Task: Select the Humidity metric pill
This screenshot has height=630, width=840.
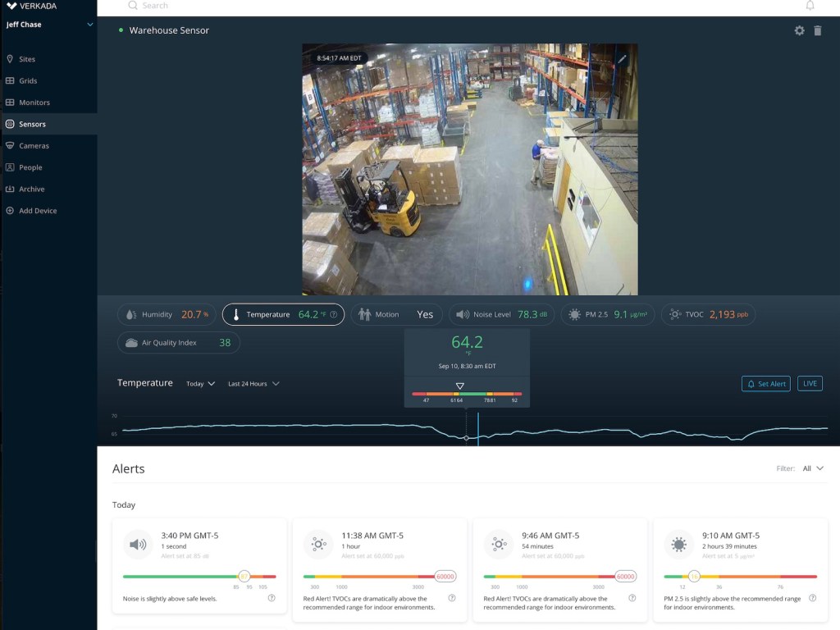Action: pyautogui.click(x=167, y=314)
